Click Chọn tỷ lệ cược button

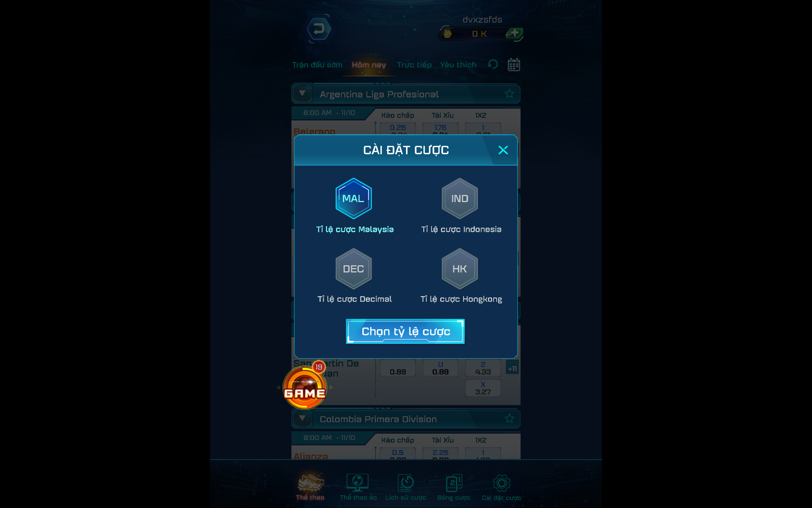406,331
